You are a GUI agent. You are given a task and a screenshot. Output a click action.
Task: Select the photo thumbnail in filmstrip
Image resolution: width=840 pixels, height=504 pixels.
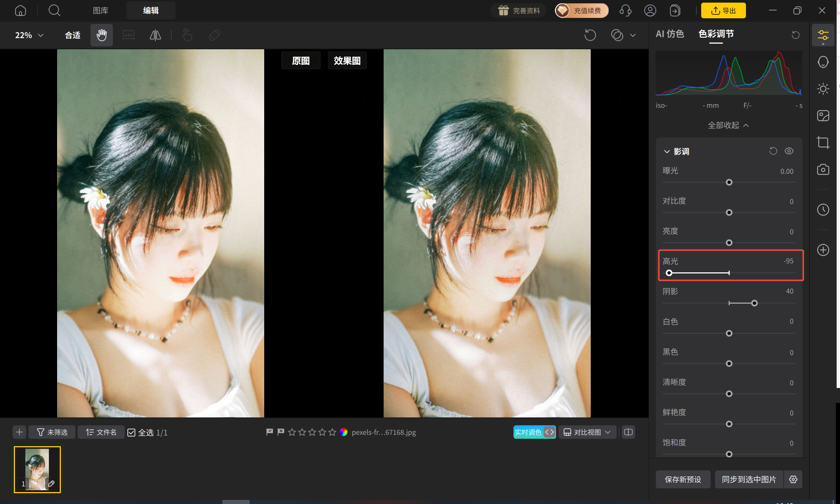[x=37, y=470]
